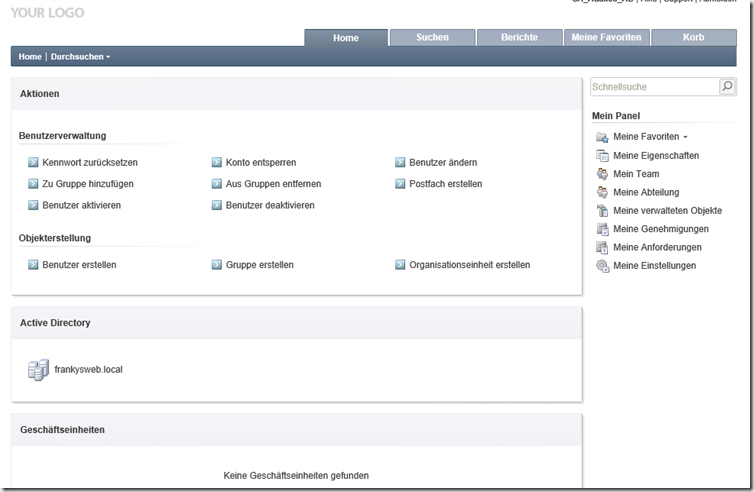Image resolution: width=754 pixels, height=492 pixels.
Task: Click the Meine Favoriten panel icon
Action: pyautogui.click(x=602, y=137)
